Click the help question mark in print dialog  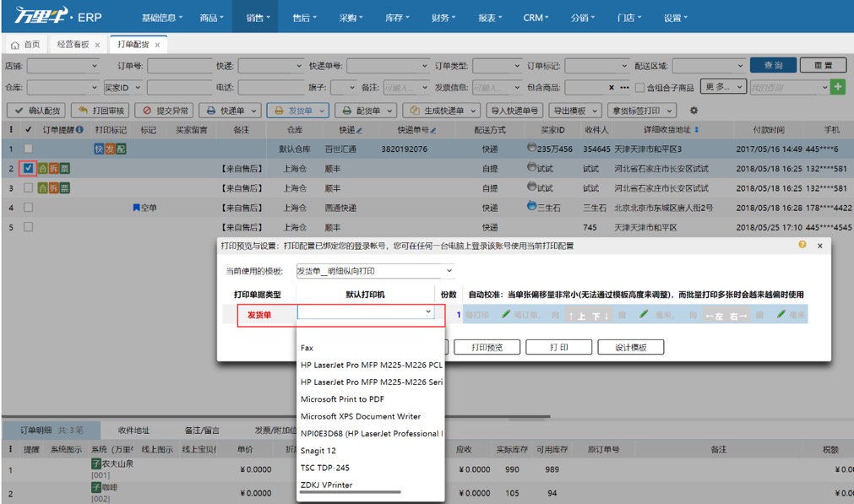pos(802,245)
